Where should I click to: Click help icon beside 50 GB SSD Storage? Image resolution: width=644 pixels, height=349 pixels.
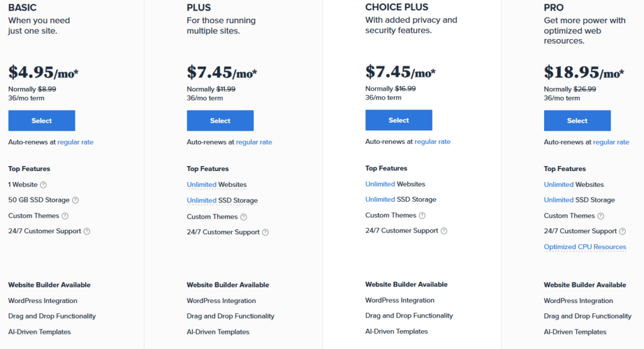pos(75,201)
